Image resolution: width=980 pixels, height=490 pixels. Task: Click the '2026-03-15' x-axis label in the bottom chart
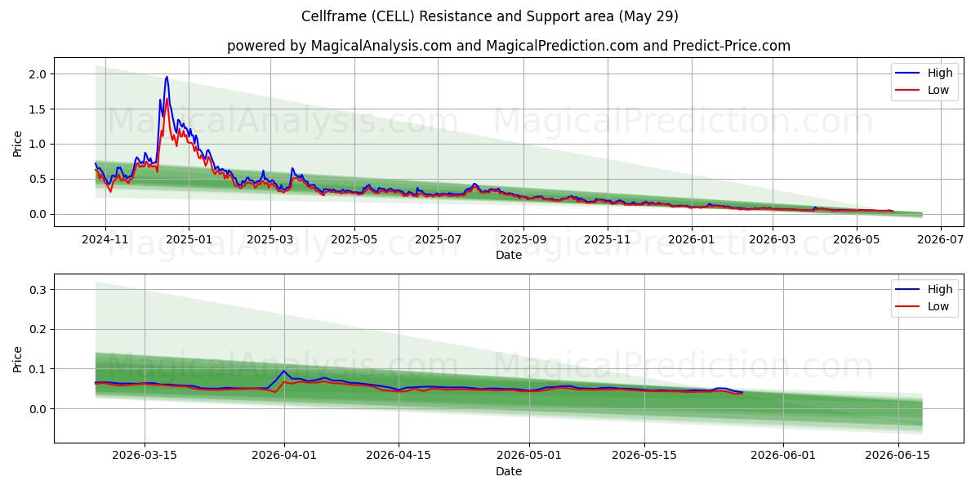[145, 457]
